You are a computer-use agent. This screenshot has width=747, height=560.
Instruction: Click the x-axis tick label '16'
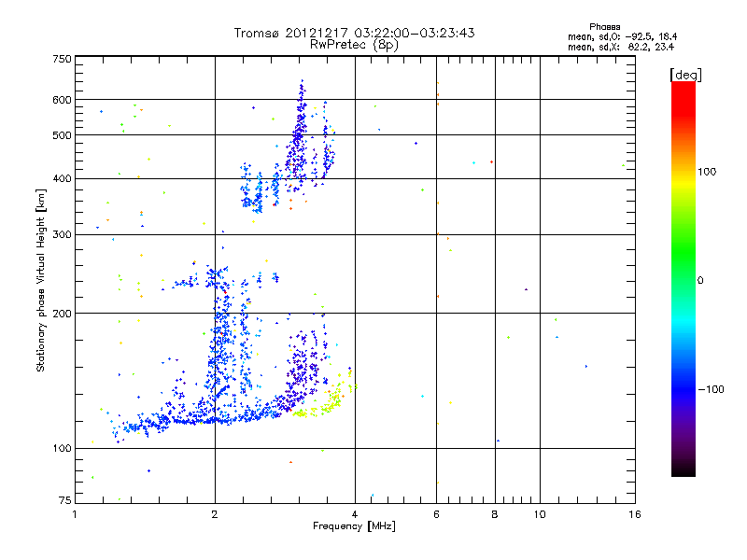click(635, 514)
